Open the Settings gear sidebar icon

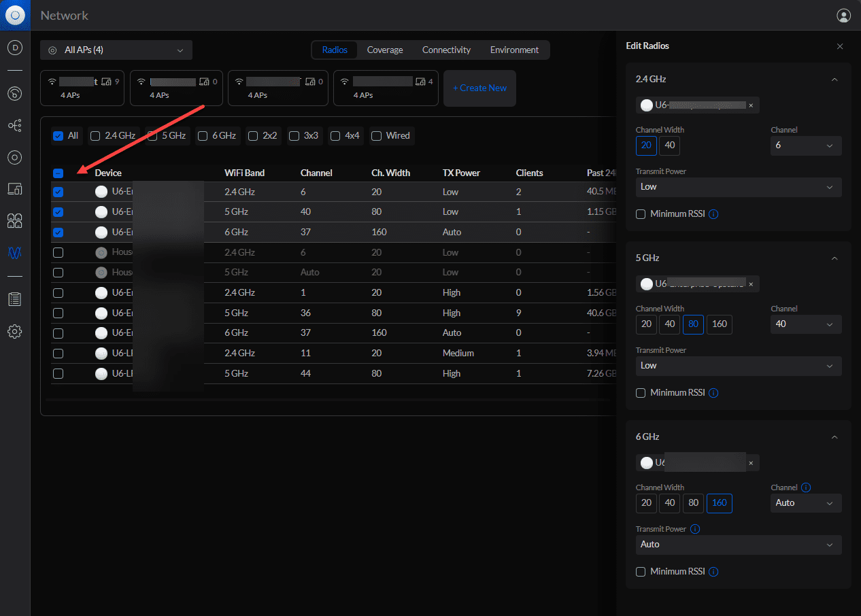15,332
